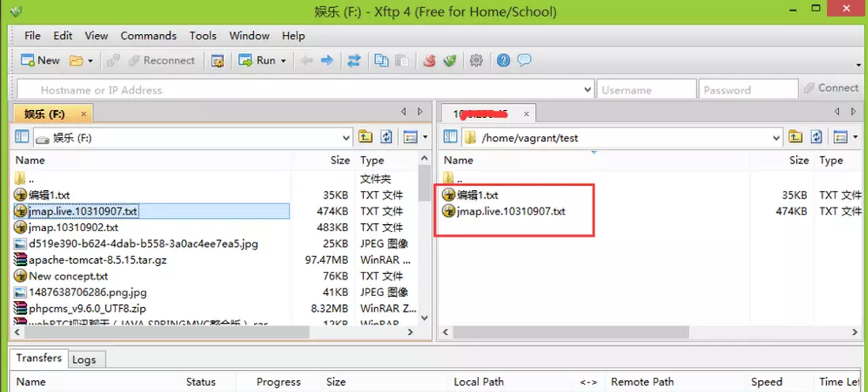Open the Edit menu
The width and height of the screenshot is (868, 392).
pos(63,36)
